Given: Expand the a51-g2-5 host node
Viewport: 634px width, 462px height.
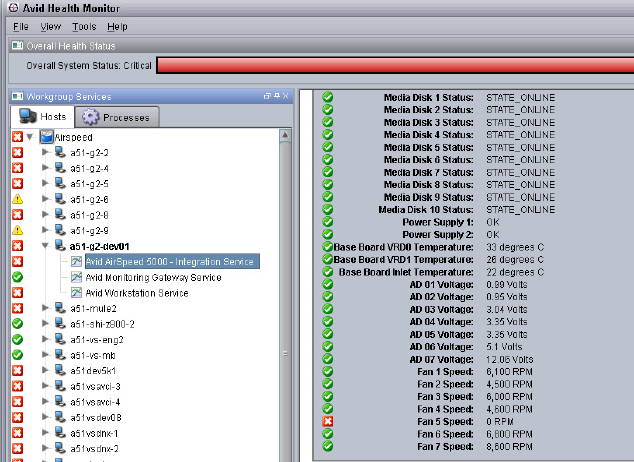Looking at the screenshot, I should pos(45,184).
